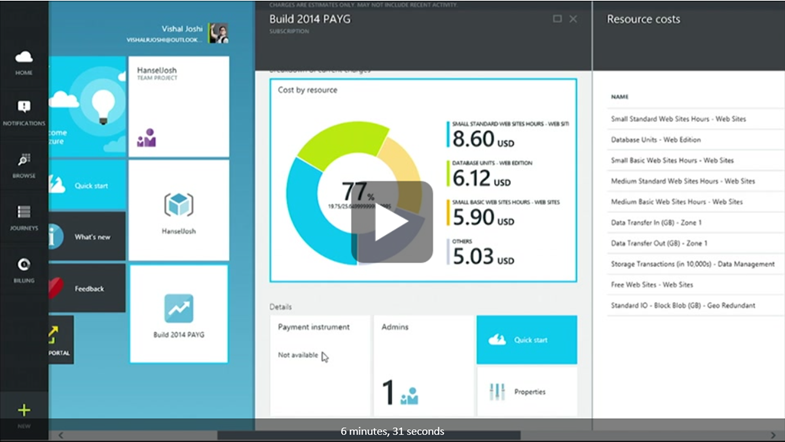Open the Billing sidebar icon

click(24, 270)
